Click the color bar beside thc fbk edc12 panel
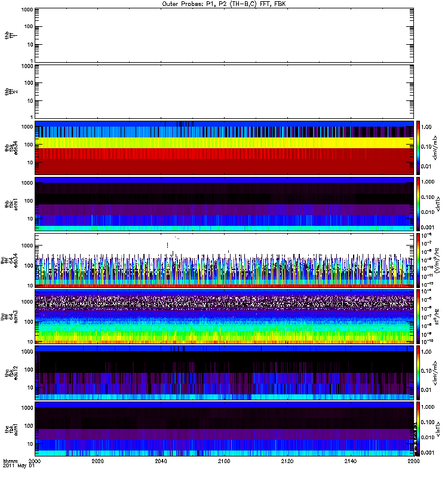Screen dimensions: 448x478 418,373
